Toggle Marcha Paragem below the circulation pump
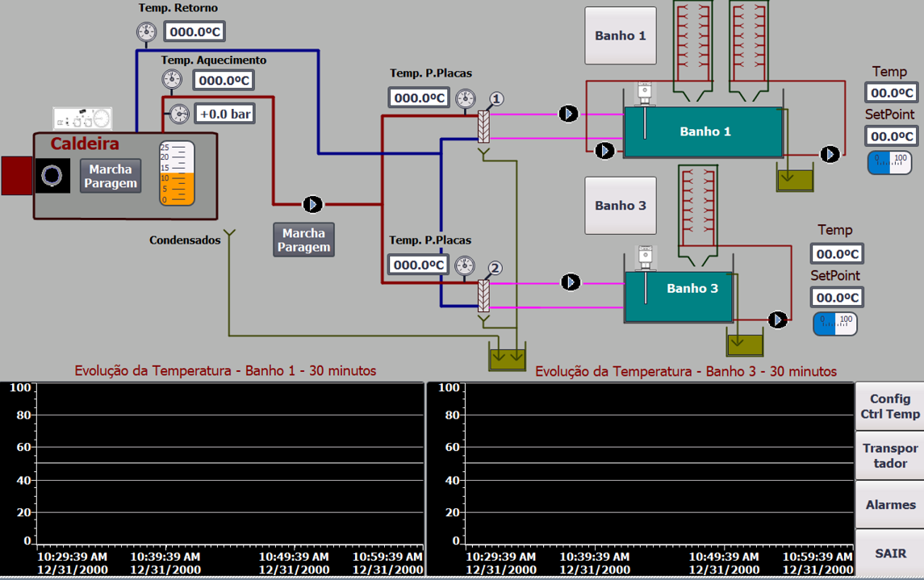924x580 pixels. coord(303,240)
